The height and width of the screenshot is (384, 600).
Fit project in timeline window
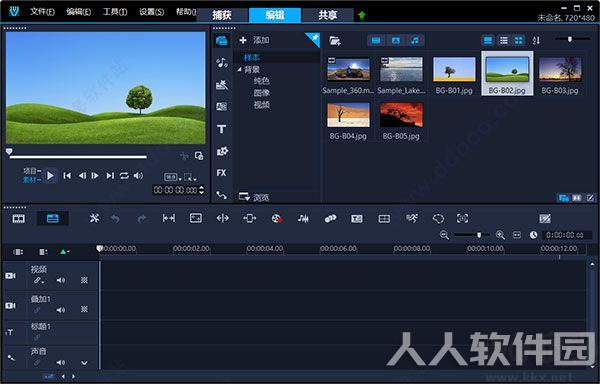point(517,235)
